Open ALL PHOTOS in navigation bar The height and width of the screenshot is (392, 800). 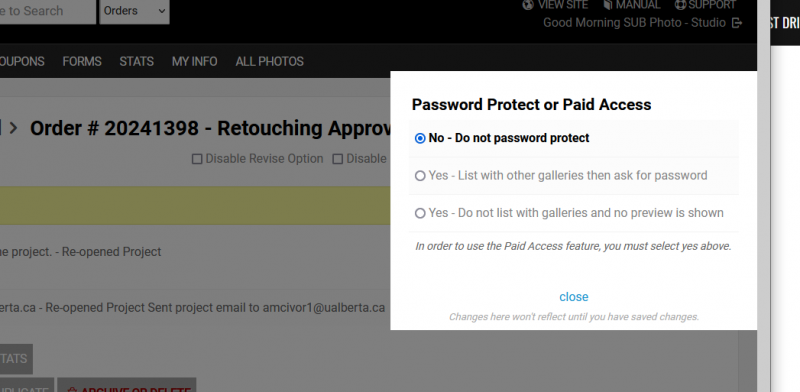[x=269, y=61]
